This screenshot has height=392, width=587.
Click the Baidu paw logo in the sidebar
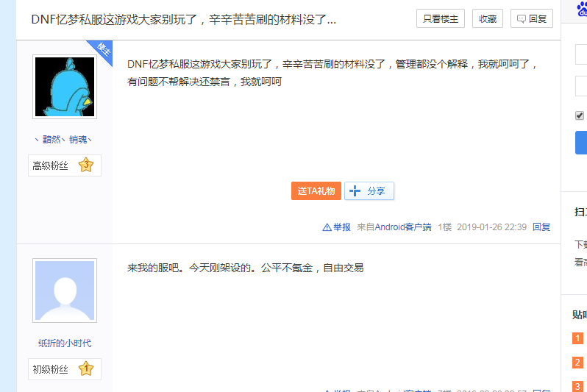581,9
